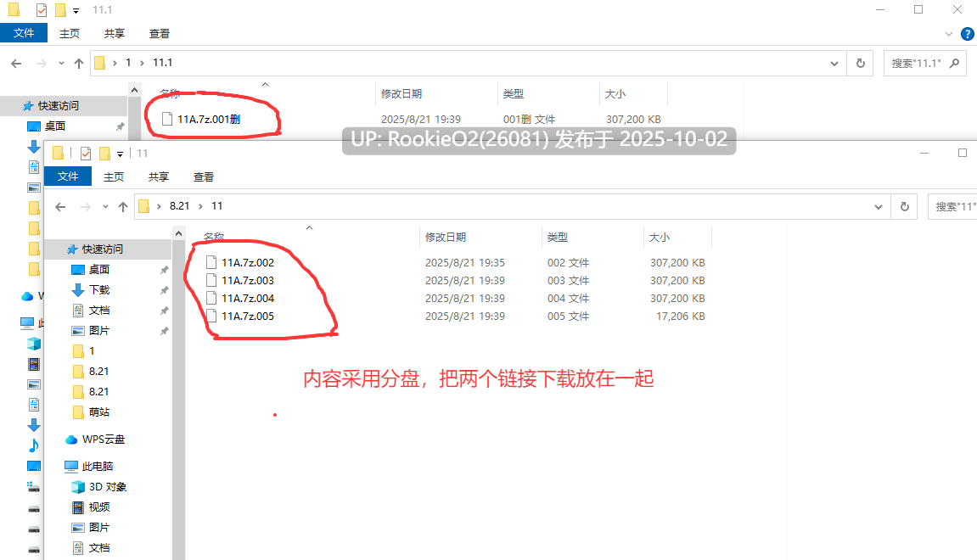The width and height of the screenshot is (977, 560).
Task: Open the 主页 tab in the 11.1 window
Action: pos(69,34)
